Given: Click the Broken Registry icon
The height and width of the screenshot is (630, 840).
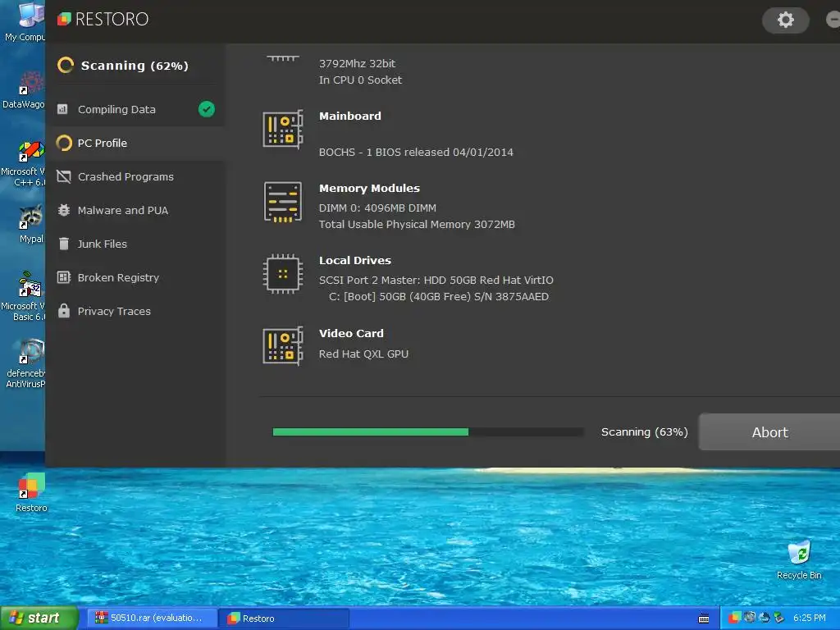Looking at the screenshot, I should [64, 277].
